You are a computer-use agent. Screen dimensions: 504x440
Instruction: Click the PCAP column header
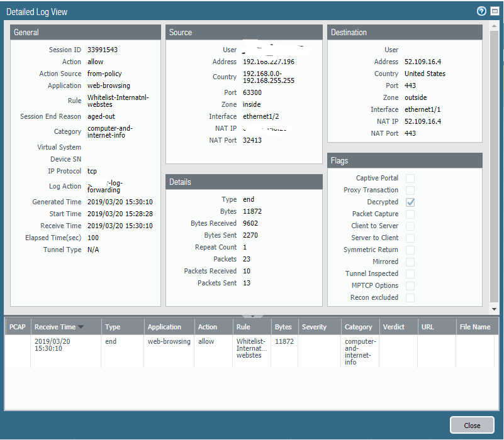(17, 327)
